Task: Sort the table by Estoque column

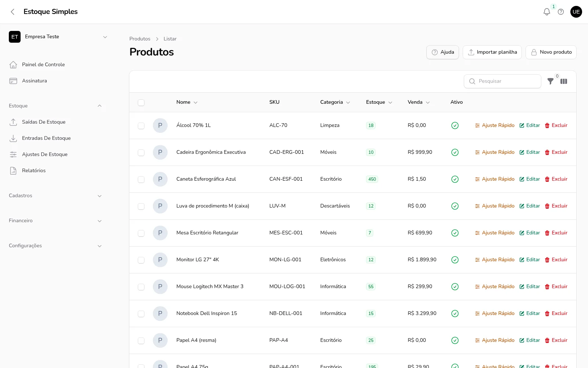Action: (x=379, y=102)
